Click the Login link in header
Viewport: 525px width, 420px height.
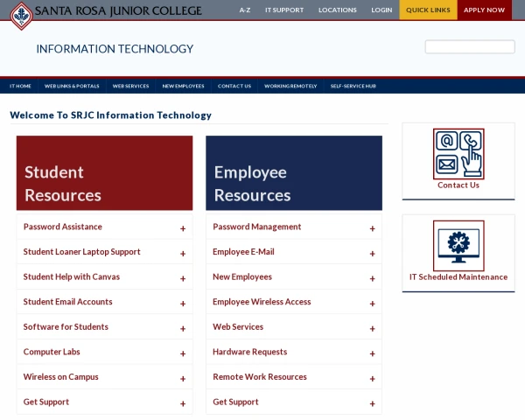point(381,10)
